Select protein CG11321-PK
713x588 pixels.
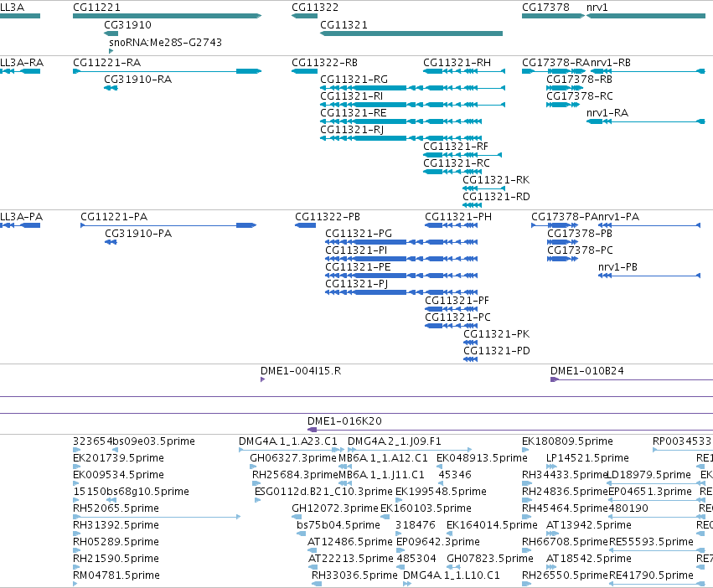point(497,334)
